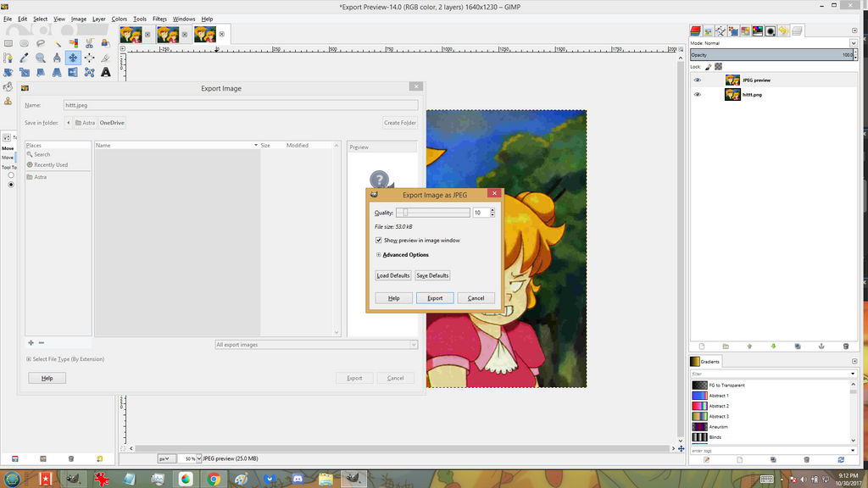Toggle visibility of hittt.png layer
Viewport: 868px width, 488px height.
(698, 95)
